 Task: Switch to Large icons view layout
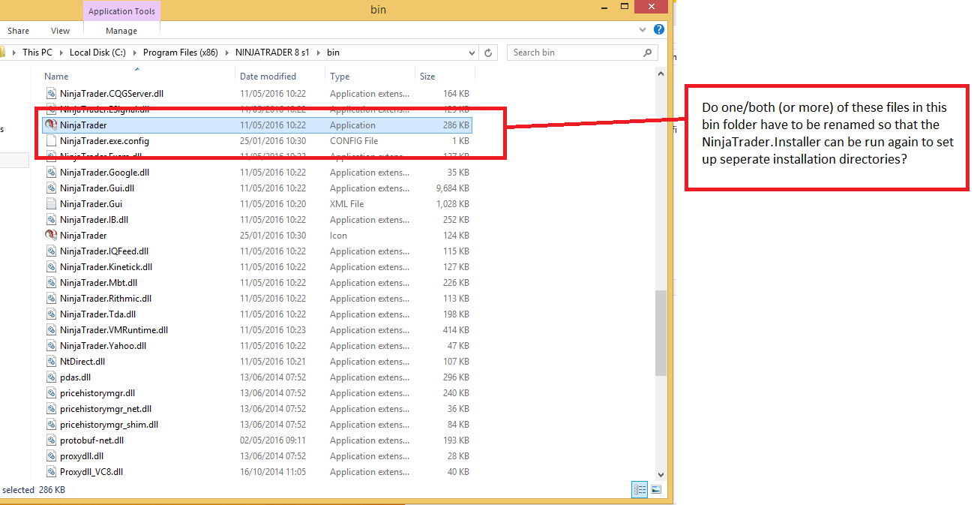[656, 490]
